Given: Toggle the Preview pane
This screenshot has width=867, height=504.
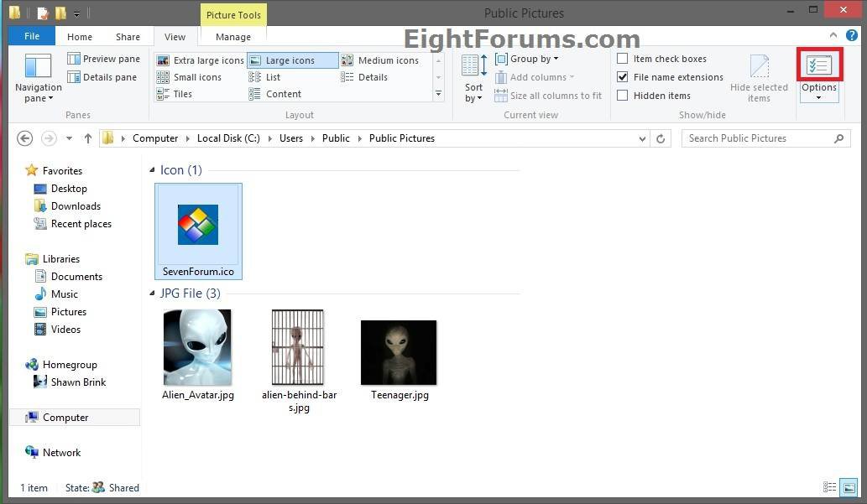Looking at the screenshot, I should pos(103,59).
